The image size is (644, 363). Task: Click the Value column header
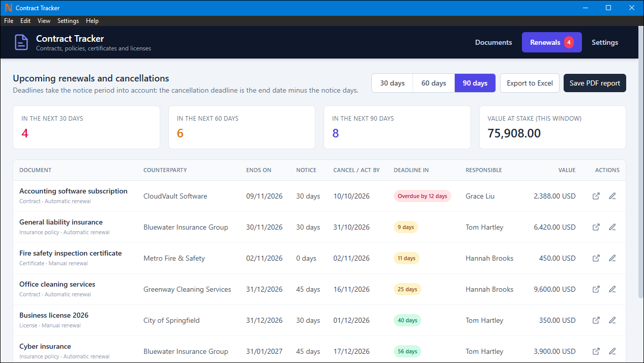(567, 170)
